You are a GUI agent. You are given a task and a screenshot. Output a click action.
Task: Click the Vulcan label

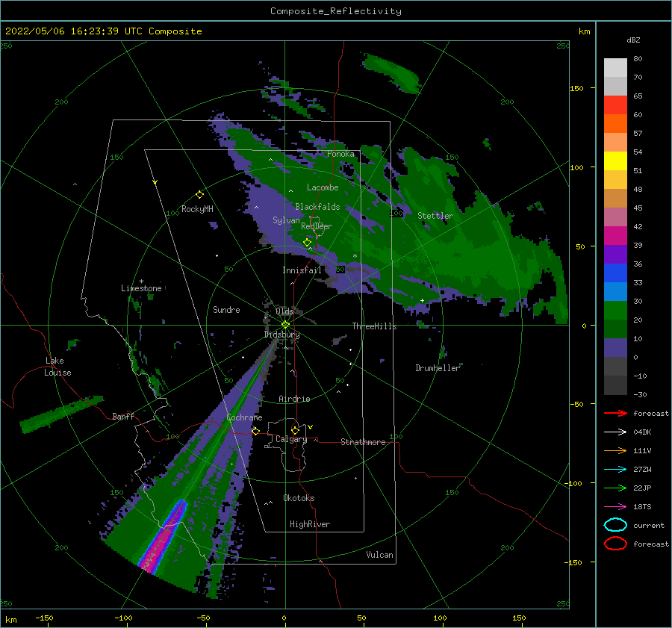pos(379,555)
